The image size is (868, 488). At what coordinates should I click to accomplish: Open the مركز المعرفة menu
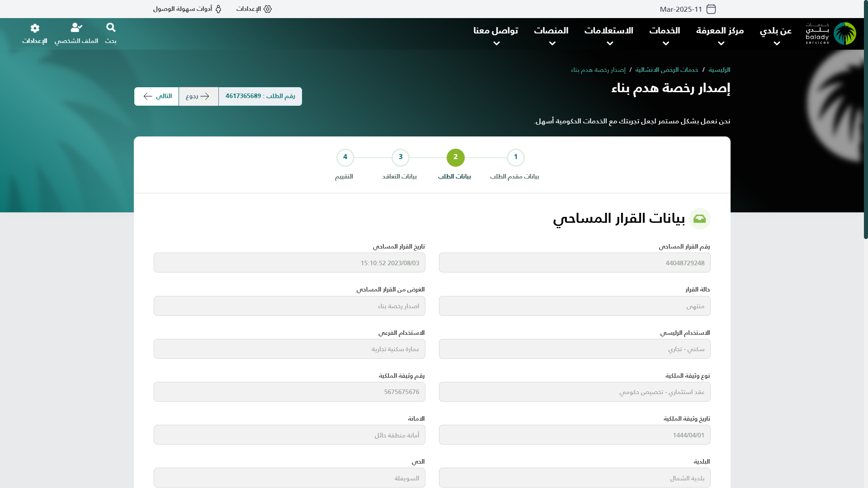pyautogui.click(x=720, y=35)
